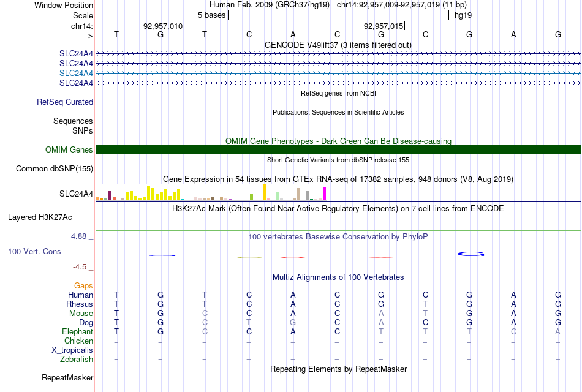582x392 pixels.
Task: Click the Mouse alignment row label
Action: click(x=81, y=314)
